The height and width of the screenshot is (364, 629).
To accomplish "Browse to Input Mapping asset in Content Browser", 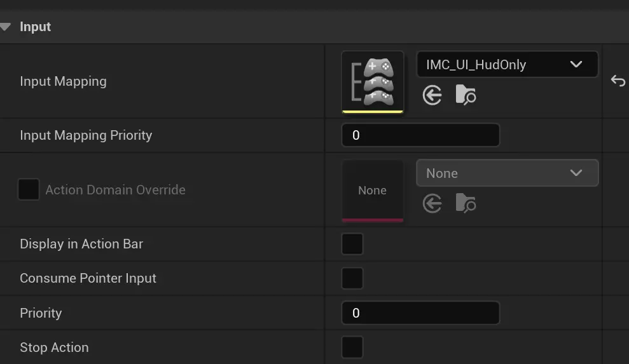I will pos(466,96).
